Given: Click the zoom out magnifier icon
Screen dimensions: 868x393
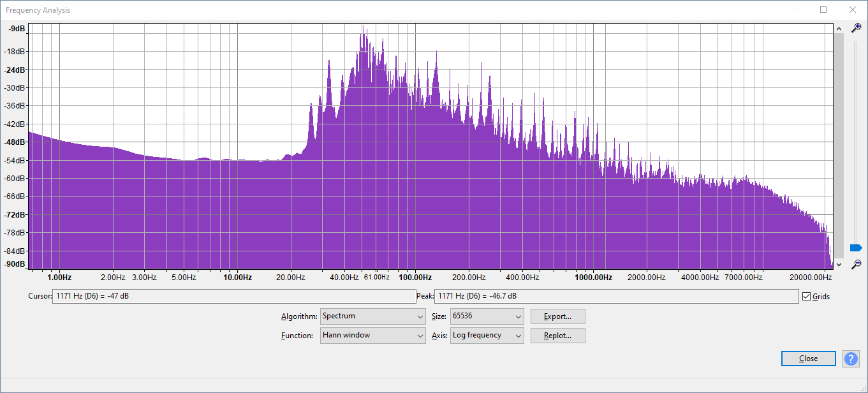Looking at the screenshot, I should pos(856,264).
